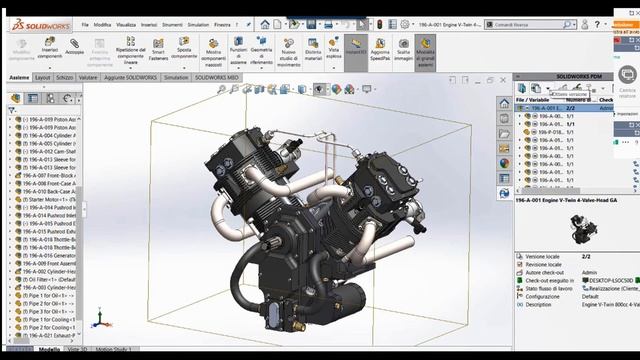Print the document using the printer icon
The image size is (640, 360).
coord(328,24)
